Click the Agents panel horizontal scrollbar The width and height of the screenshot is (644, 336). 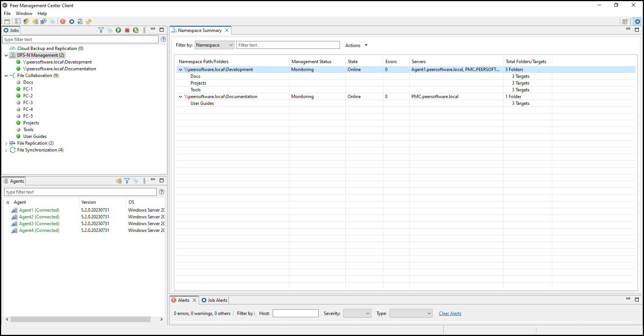point(80,319)
